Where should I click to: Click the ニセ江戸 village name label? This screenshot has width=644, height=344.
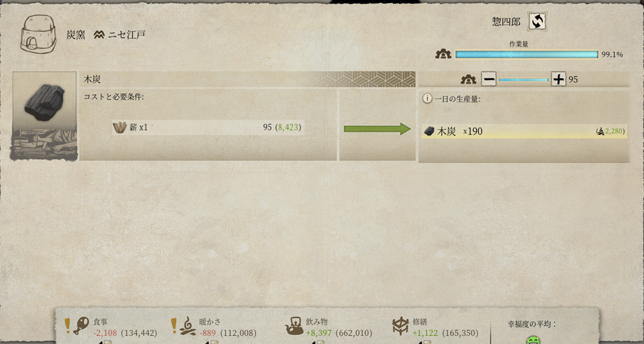[126, 35]
